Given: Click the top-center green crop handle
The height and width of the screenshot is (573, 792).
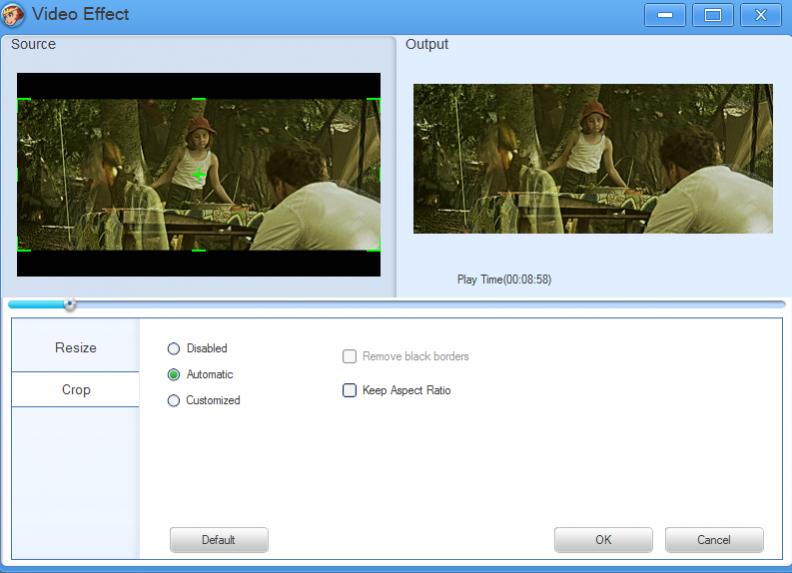Looking at the screenshot, I should (x=199, y=100).
